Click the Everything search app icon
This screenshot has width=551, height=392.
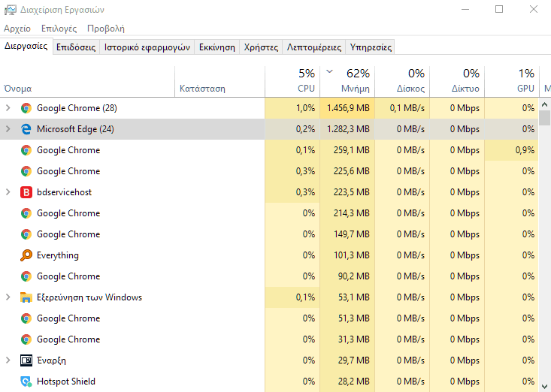(26, 255)
